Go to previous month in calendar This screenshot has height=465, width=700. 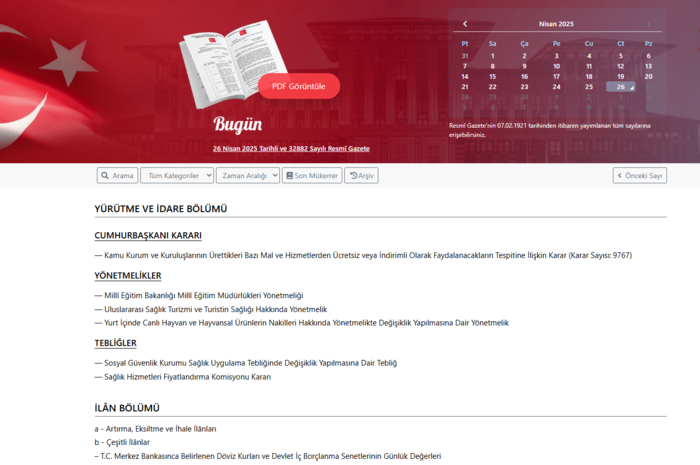pyautogui.click(x=465, y=24)
